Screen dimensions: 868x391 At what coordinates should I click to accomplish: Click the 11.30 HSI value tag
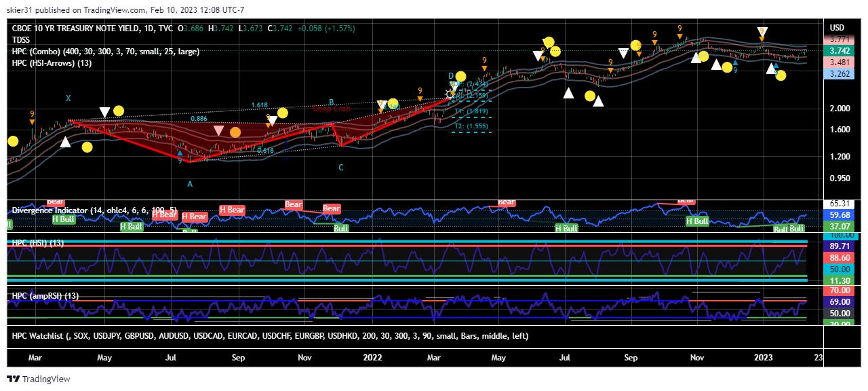point(840,280)
